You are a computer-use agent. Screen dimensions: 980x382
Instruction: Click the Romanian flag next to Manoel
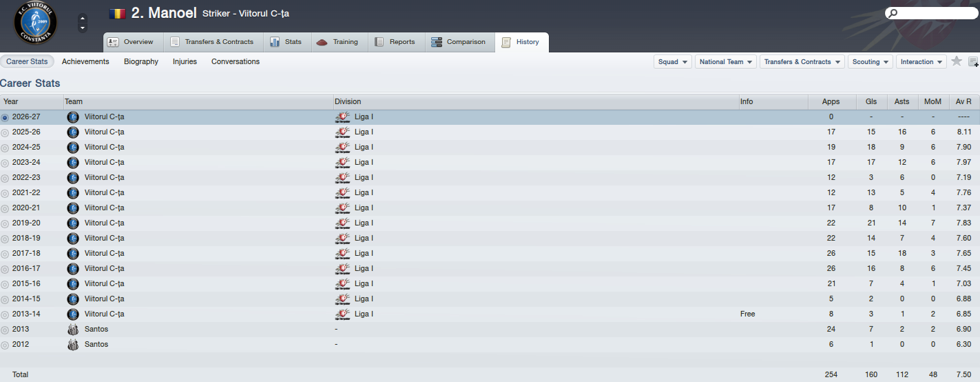[x=117, y=14]
